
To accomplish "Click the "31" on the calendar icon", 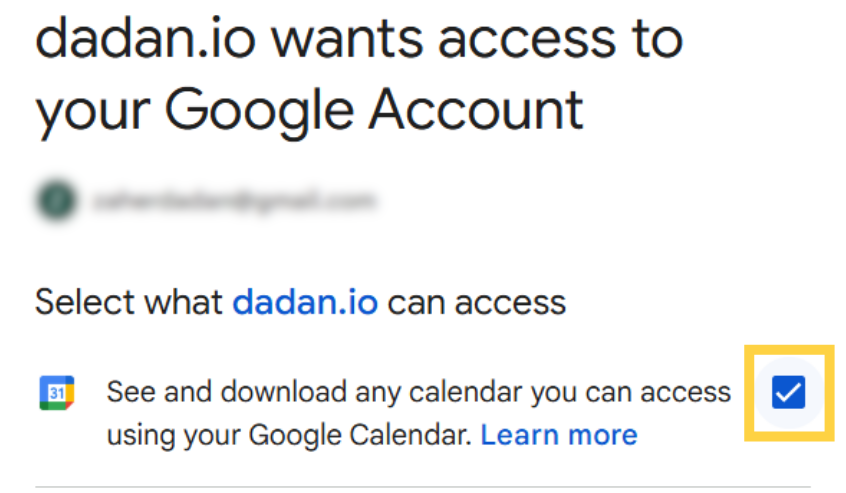I will click(x=55, y=394).
